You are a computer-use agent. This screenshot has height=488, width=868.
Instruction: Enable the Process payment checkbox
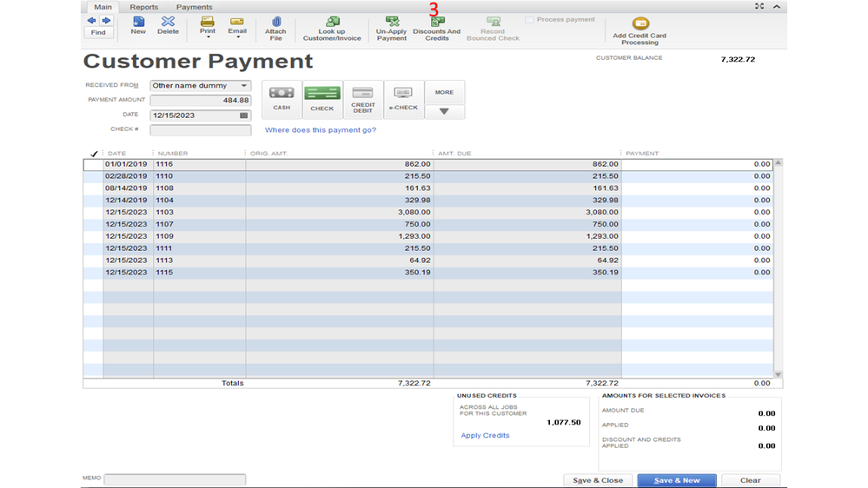[530, 20]
